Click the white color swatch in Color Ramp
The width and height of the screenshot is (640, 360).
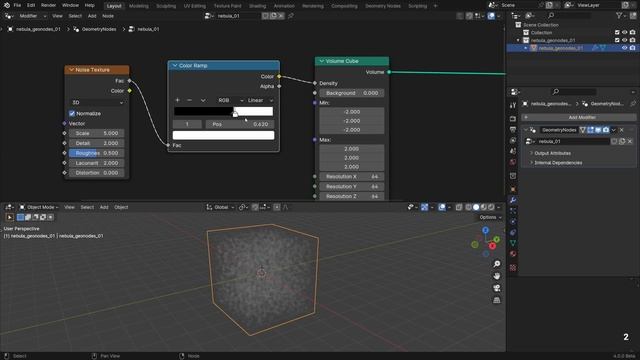223,135
